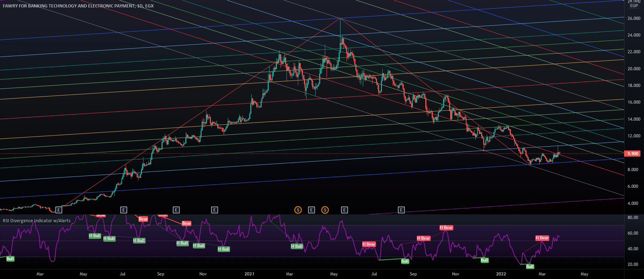
Task: Click the 4.000 price axis label
Action: [633, 203]
